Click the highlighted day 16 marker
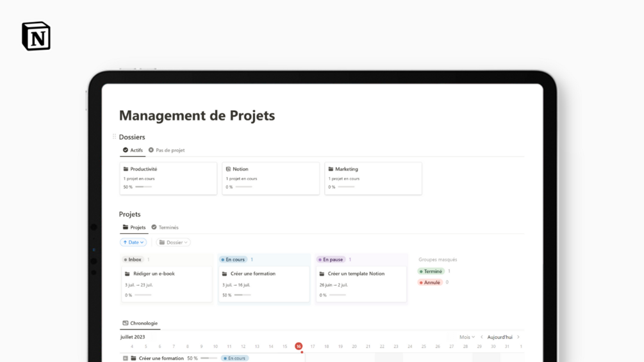The width and height of the screenshot is (644, 362). [299, 347]
